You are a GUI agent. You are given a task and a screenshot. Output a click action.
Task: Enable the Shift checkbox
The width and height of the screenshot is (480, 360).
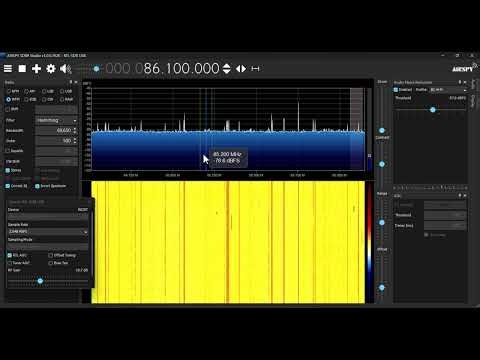coord(8,109)
